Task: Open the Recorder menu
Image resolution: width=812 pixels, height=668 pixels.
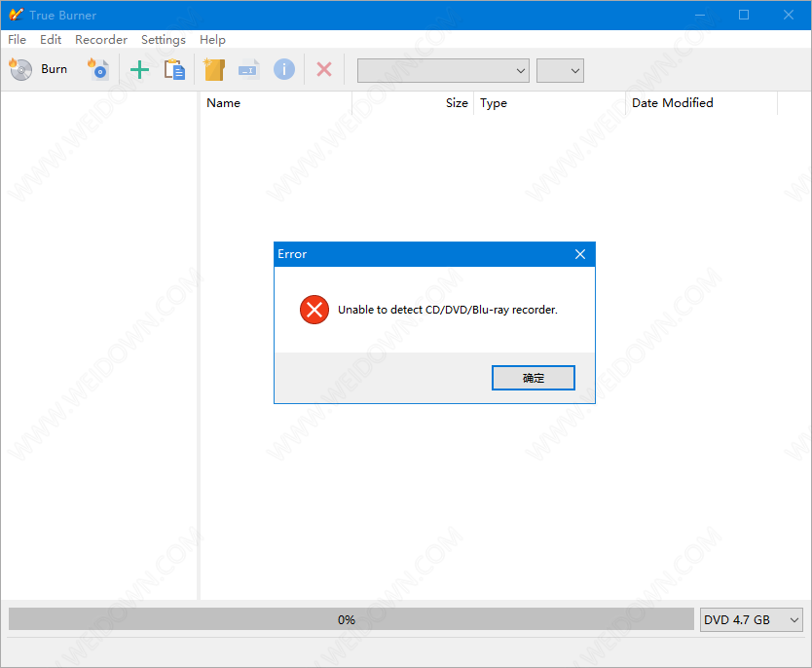Action: click(101, 40)
